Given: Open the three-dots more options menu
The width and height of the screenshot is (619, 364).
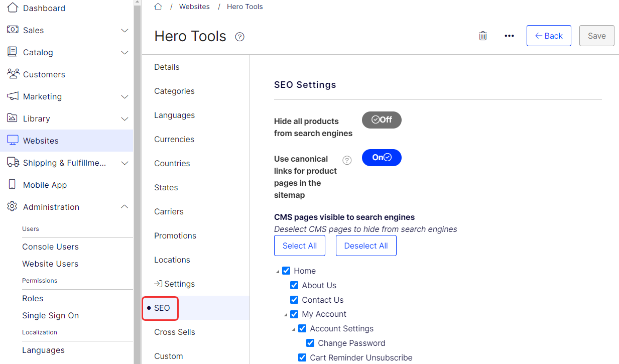Looking at the screenshot, I should pyautogui.click(x=509, y=36).
